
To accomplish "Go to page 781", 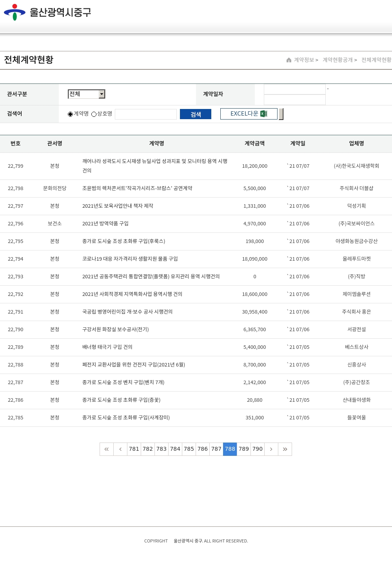I will pyautogui.click(x=134, y=449).
